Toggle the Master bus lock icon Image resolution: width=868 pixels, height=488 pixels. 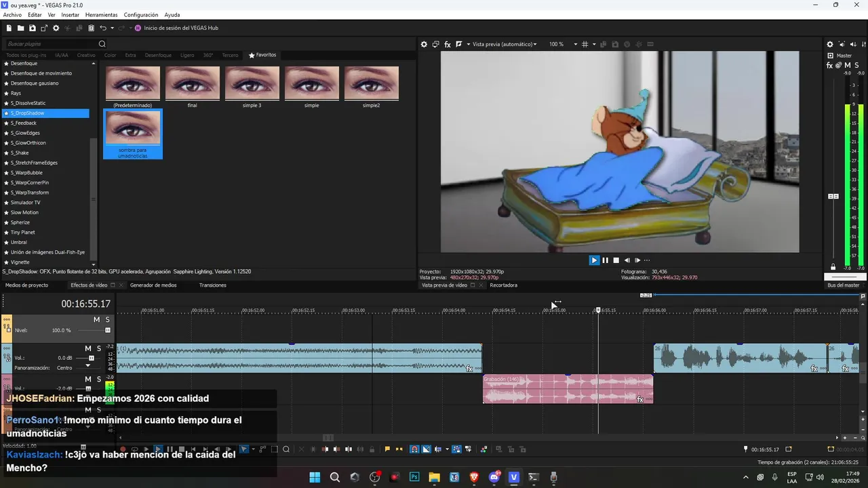[x=833, y=267]
